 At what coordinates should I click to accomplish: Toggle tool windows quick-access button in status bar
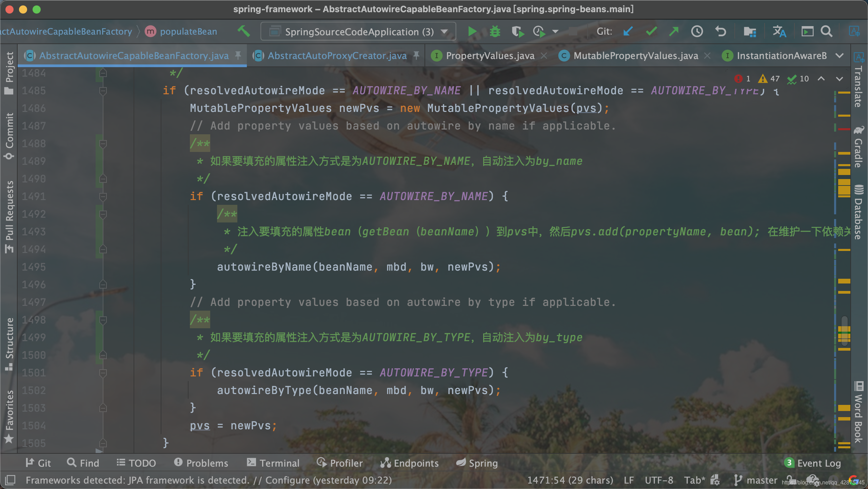[10, 480]
